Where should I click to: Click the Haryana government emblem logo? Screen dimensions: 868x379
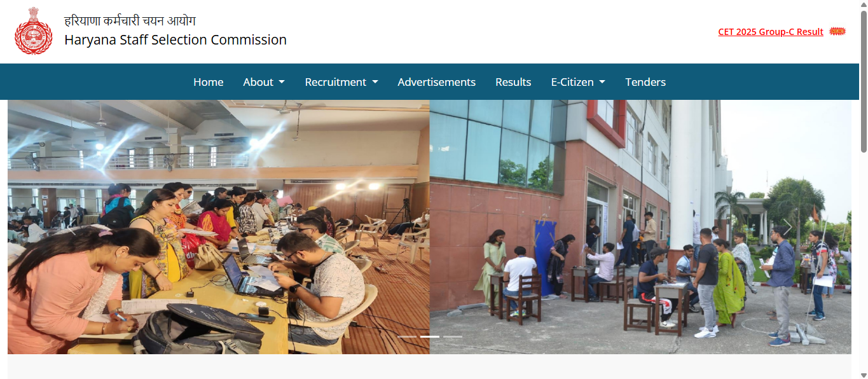pos(33,31)
